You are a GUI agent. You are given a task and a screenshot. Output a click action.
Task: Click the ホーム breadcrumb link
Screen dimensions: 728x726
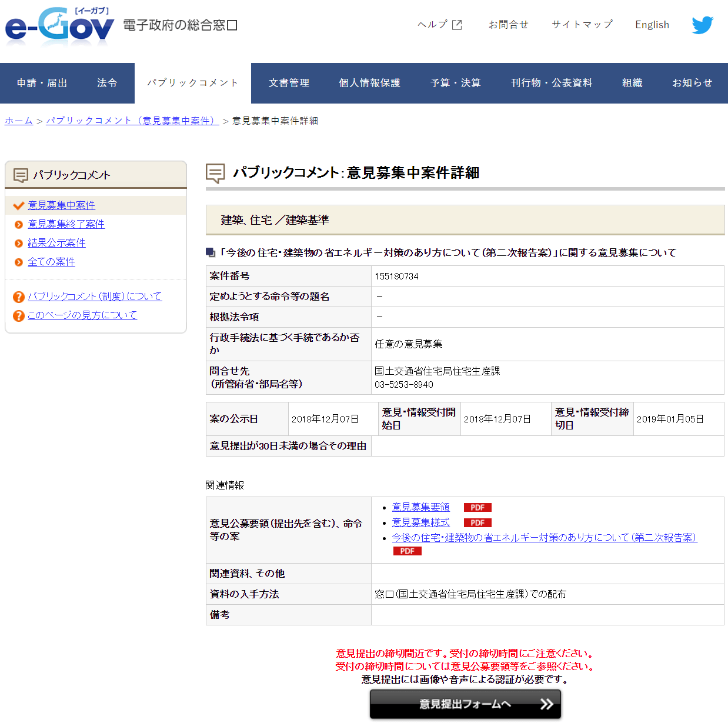[x=19, y=121]
